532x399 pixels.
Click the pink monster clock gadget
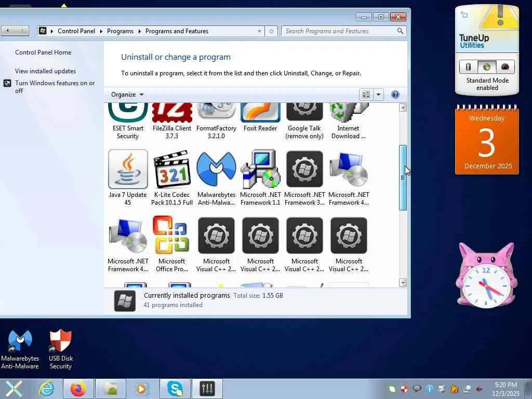(x=486, y=275)
